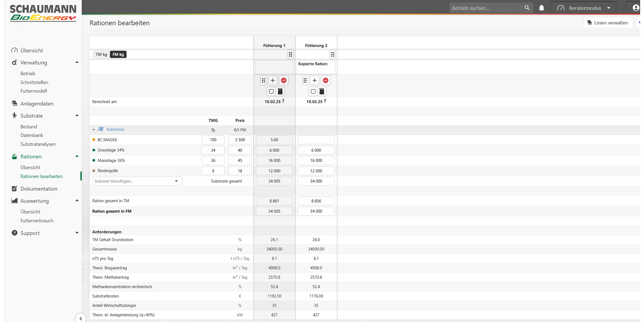Screen dimensions: 644x322
Task: Expand the Support menu section
Action: point(77,233)
